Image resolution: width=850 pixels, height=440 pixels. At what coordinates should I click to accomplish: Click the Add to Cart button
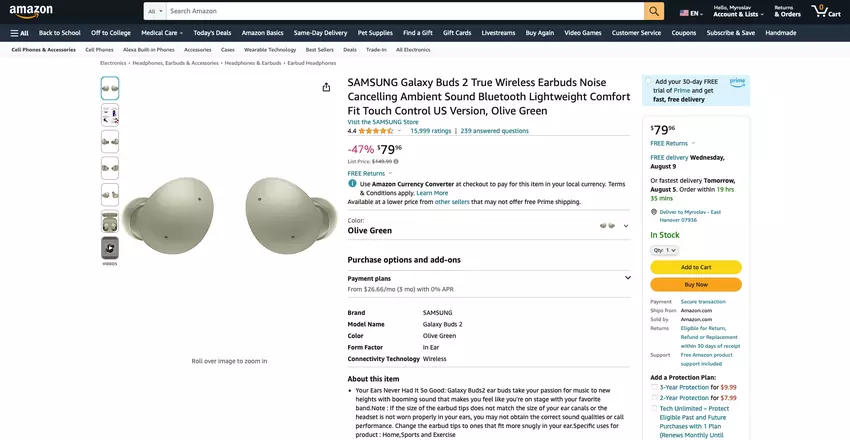(696, 267)
